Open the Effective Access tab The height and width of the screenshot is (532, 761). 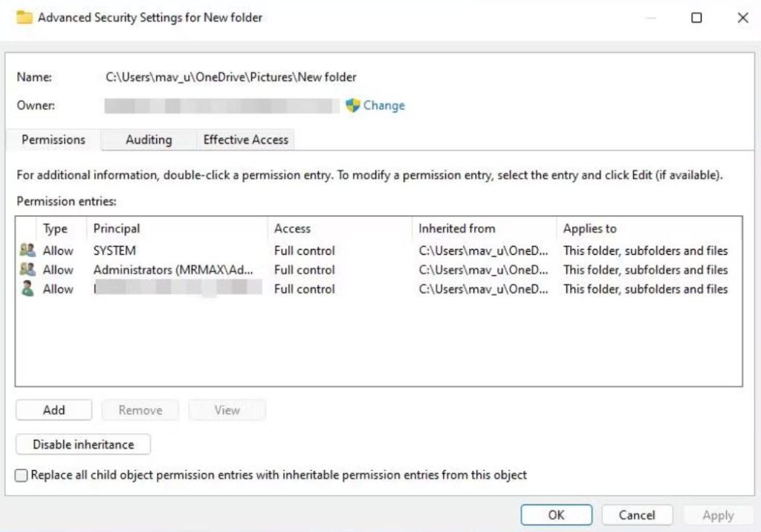(x=245, y=140)
